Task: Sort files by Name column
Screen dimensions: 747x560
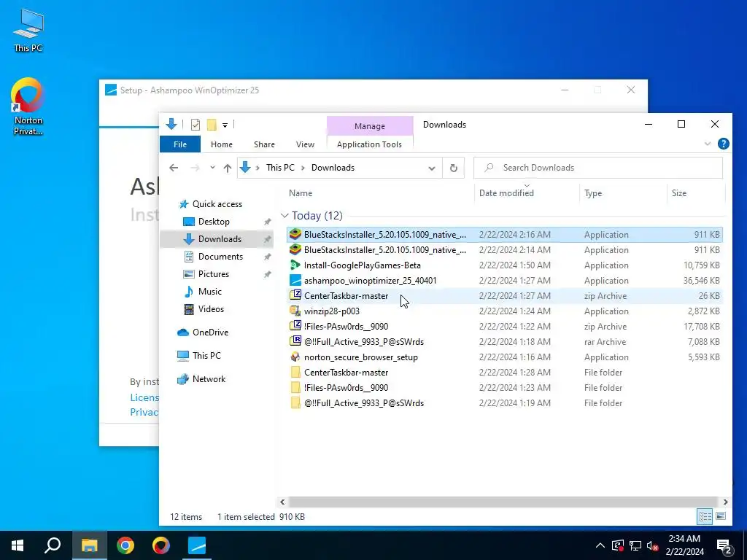Action: [379, 192]
